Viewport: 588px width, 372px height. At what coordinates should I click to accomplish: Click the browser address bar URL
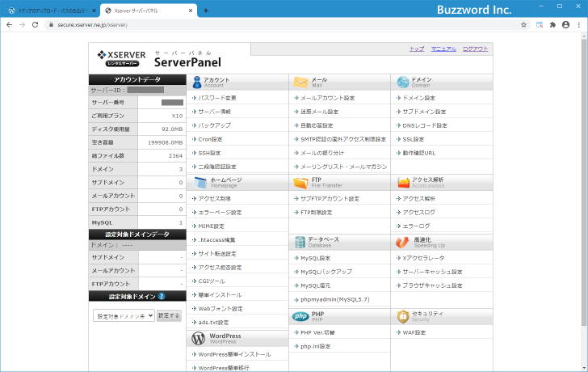coord(92,25)
